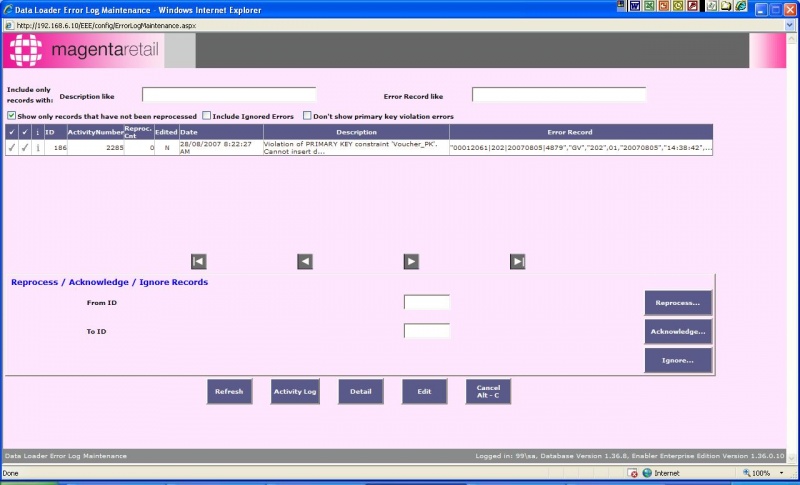The image size is (800, 485).
Task: Select the date cell 28/08/2007 8:22:27 AM
Action: 221,147
